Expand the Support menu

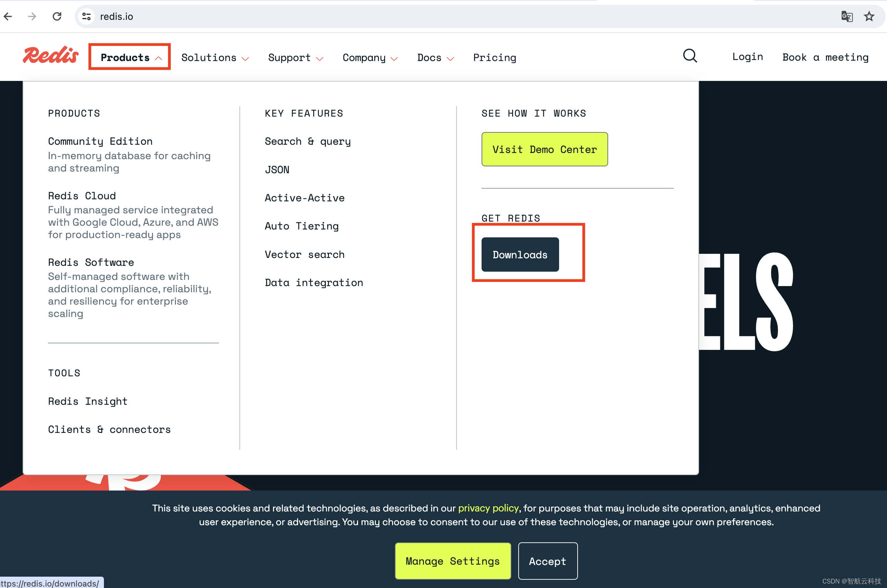click(295, 57)
